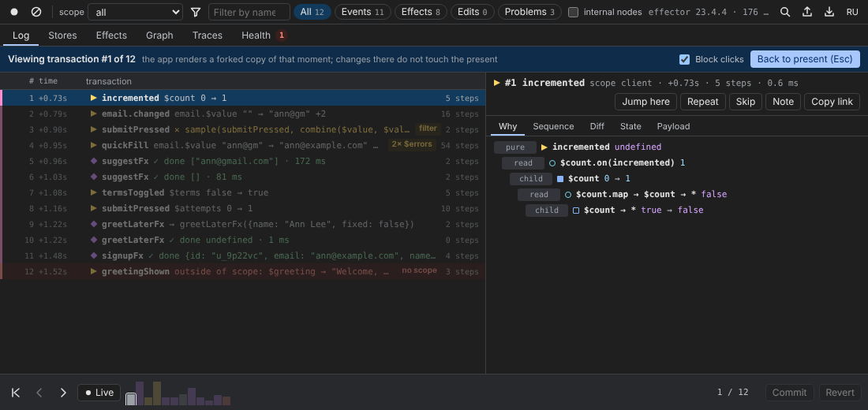Click the record circle icon in toolbar

tap(14, 12)
